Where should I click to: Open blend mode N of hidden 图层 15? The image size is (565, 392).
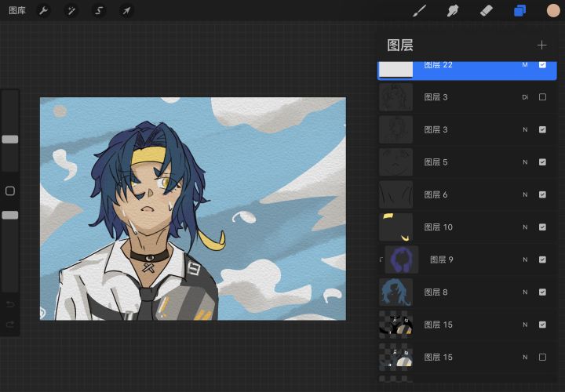(525, 357)
